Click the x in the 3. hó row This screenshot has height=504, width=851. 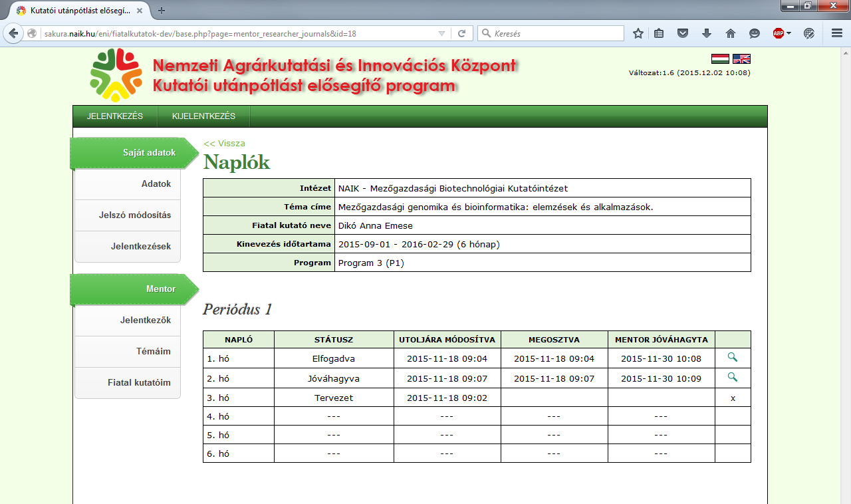pos(733,398)
